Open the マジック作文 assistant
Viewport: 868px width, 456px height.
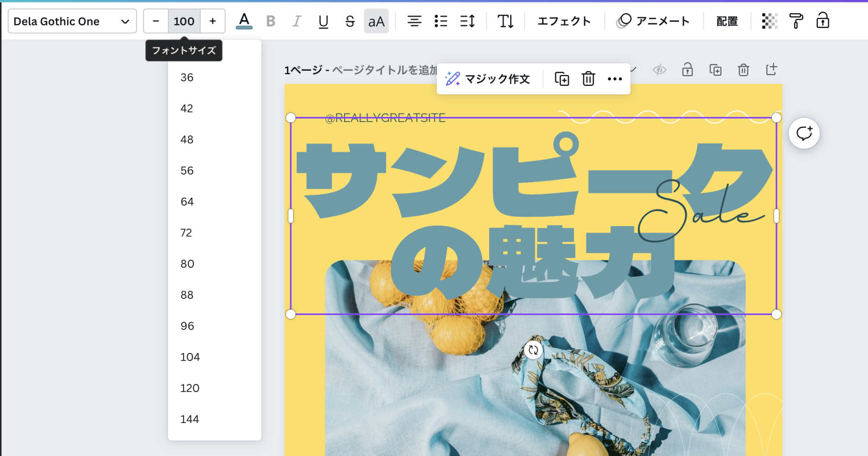tap(488, 78)
